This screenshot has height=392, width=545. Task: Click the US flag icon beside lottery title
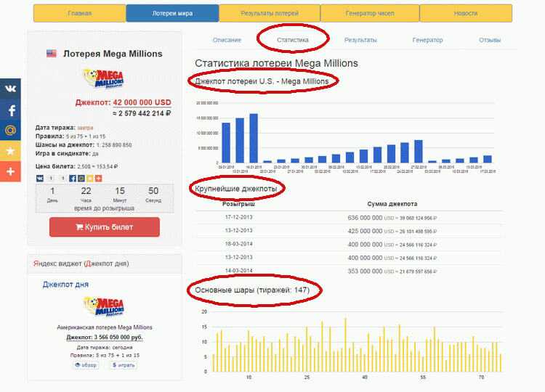coord(52,54)
